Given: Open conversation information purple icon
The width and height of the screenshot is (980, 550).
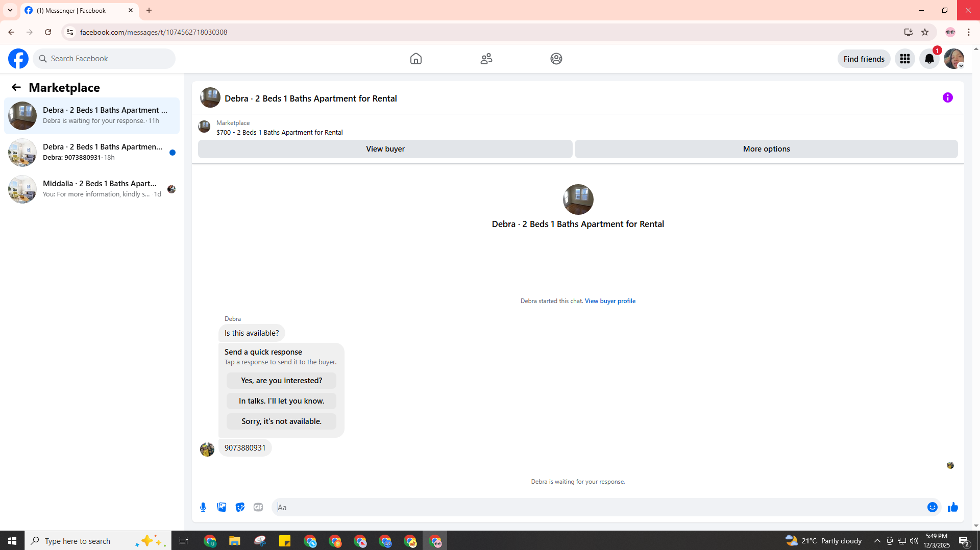Looking at the screenshot, I should (948, 97).
